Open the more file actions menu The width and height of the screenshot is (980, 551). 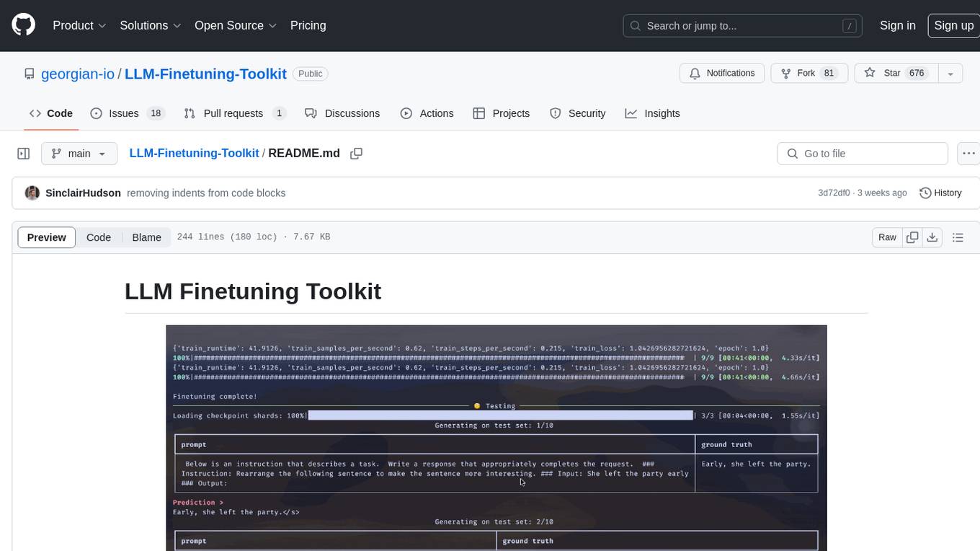click(968, 154)
